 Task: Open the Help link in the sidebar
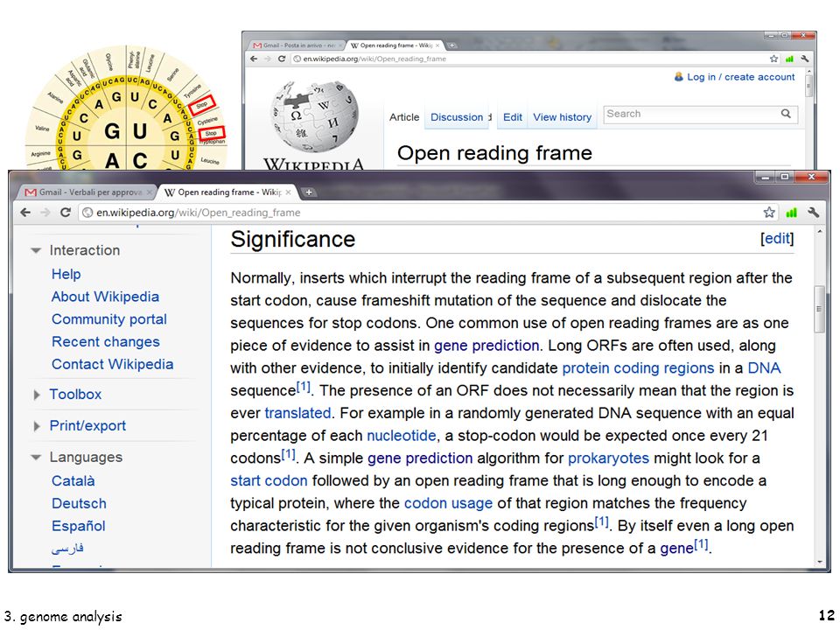pyautogui.click(x=66, y=274)
